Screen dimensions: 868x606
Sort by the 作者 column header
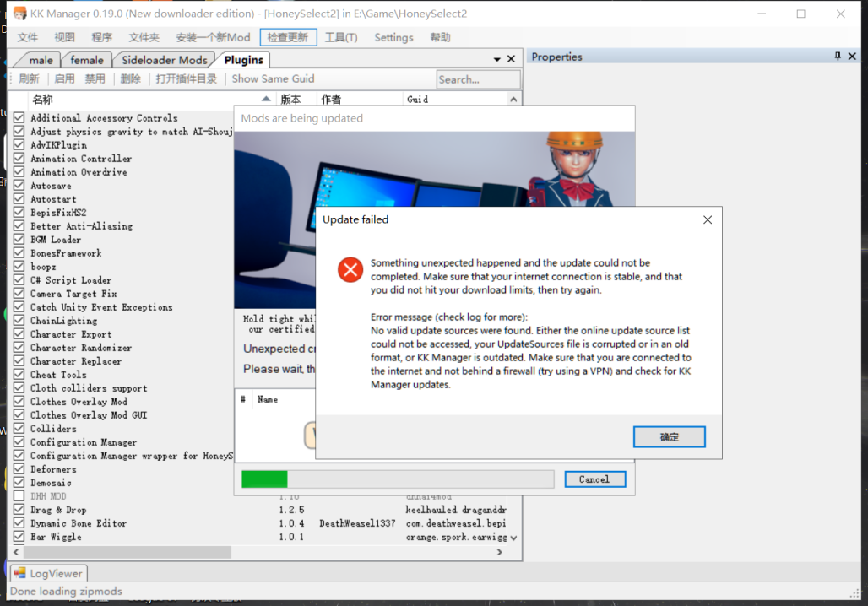[x=360, y=99]
